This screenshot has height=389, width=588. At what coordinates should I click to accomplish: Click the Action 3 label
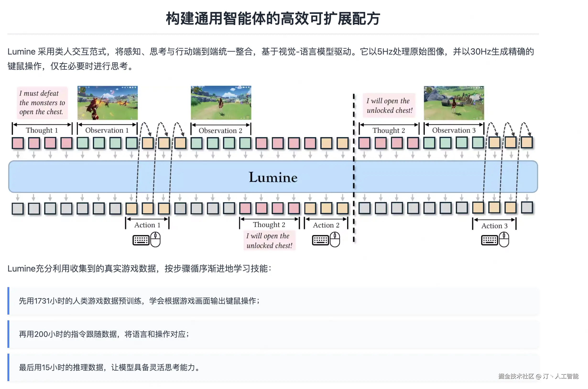[494, 226]
